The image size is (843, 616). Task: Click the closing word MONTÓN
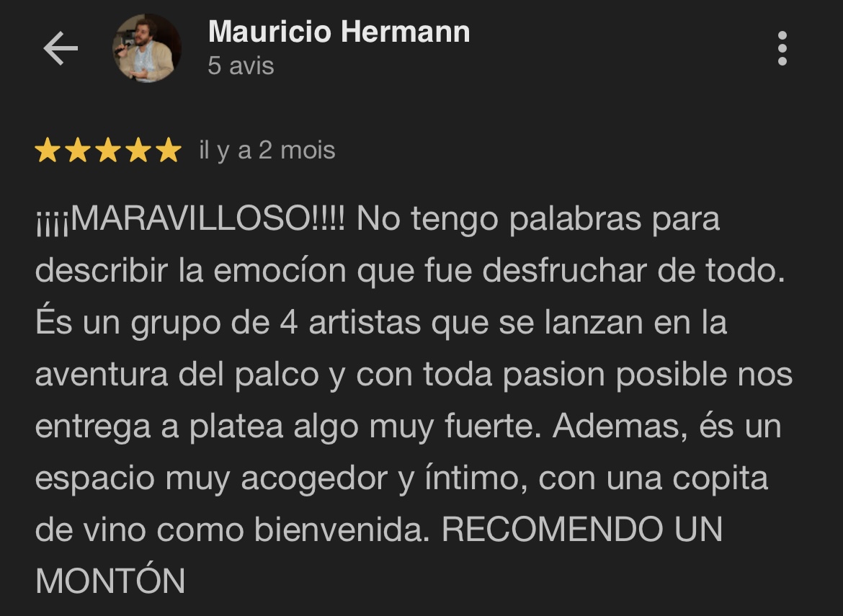pos(110,579)
